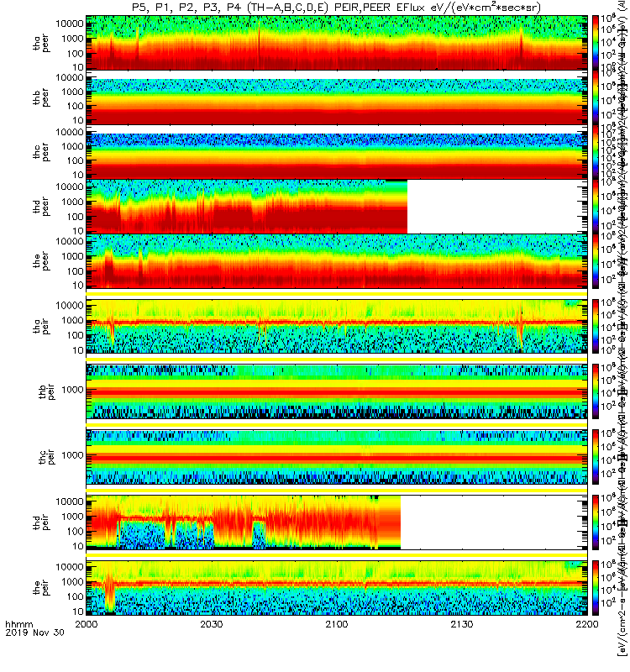The height and width of the screenshot is (672, 630).
Task: Click the 10000 tick label of thd peer
Action: point(70,186)
